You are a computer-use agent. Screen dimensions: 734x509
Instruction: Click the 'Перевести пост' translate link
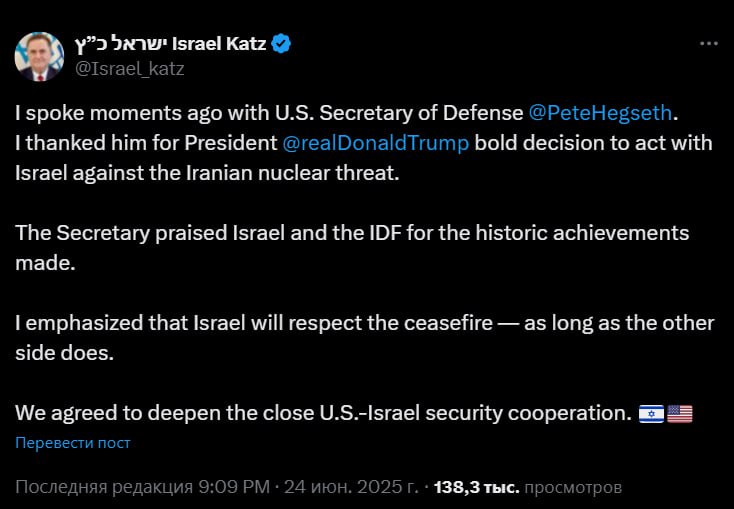coord(73,443)
